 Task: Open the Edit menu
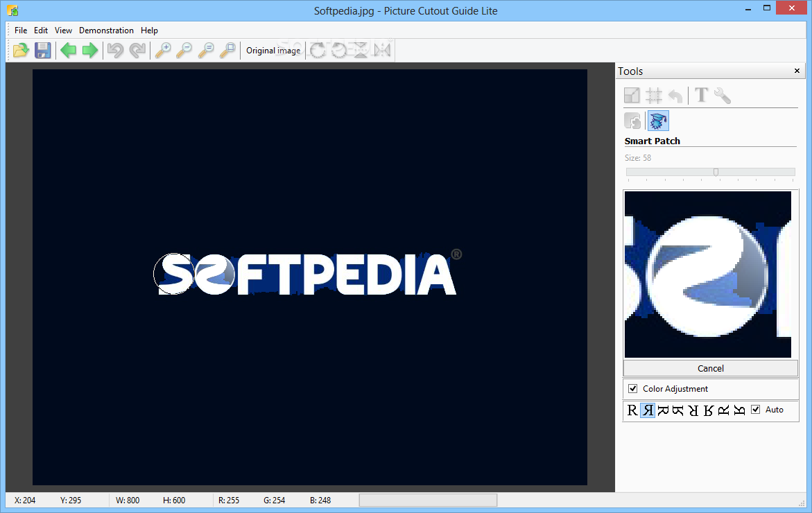[41, 30]
